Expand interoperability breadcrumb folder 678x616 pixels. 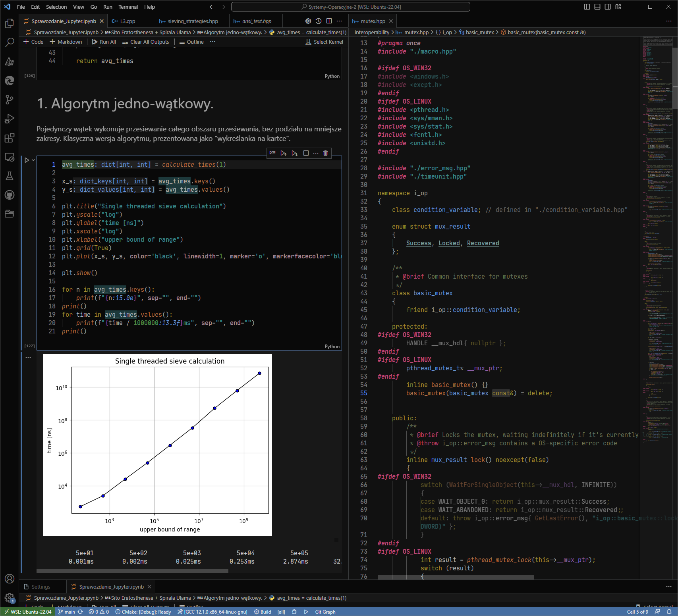point(372,32)
